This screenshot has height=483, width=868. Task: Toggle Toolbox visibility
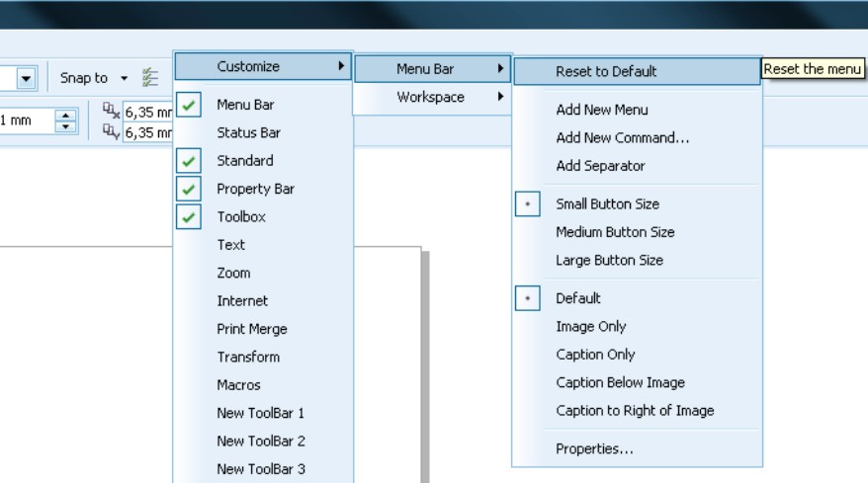pos(264,217)
